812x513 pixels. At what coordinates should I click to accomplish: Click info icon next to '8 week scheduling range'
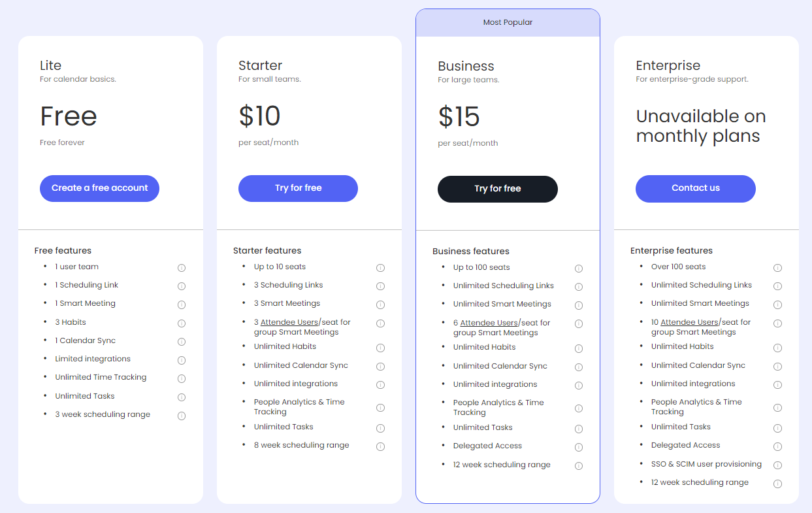click(380, 446)
